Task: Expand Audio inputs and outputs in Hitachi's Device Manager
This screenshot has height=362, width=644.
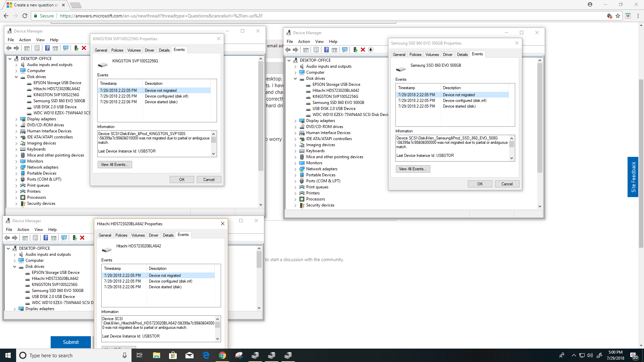Action: [14, 254]
